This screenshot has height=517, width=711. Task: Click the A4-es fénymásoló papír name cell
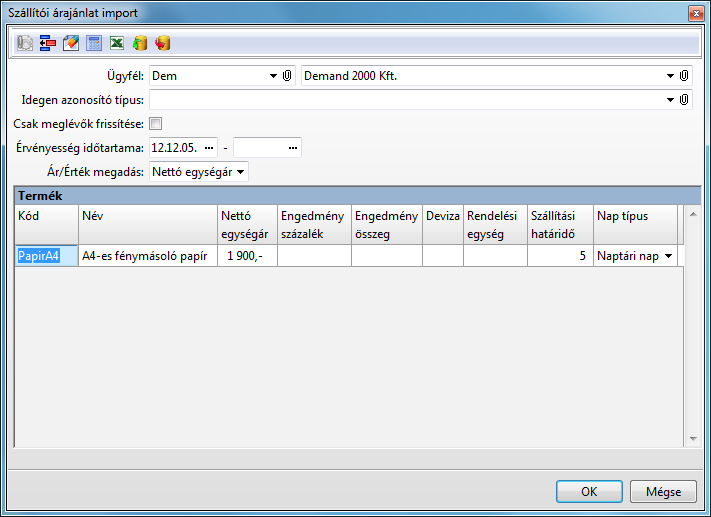coord(148,256)
